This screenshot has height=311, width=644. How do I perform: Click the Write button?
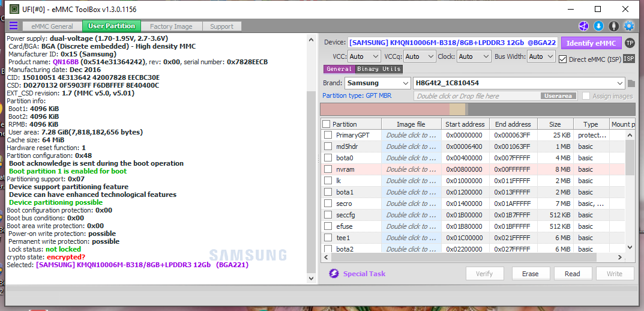615,274
